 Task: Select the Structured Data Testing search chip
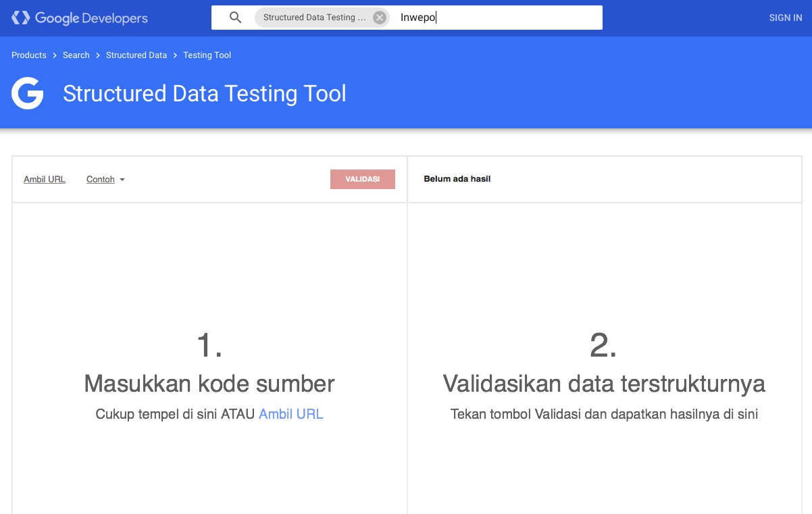coord(314,18)
